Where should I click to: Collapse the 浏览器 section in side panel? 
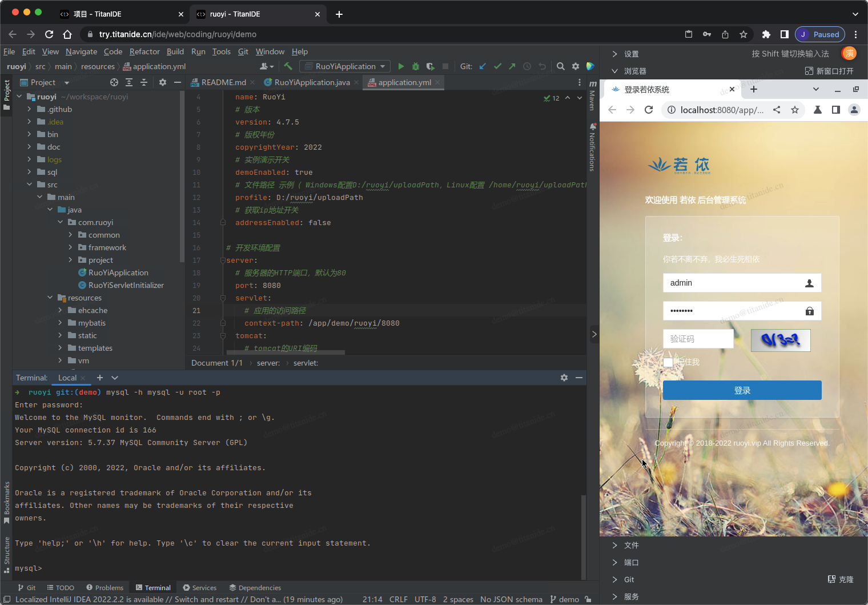coord(615,71)
